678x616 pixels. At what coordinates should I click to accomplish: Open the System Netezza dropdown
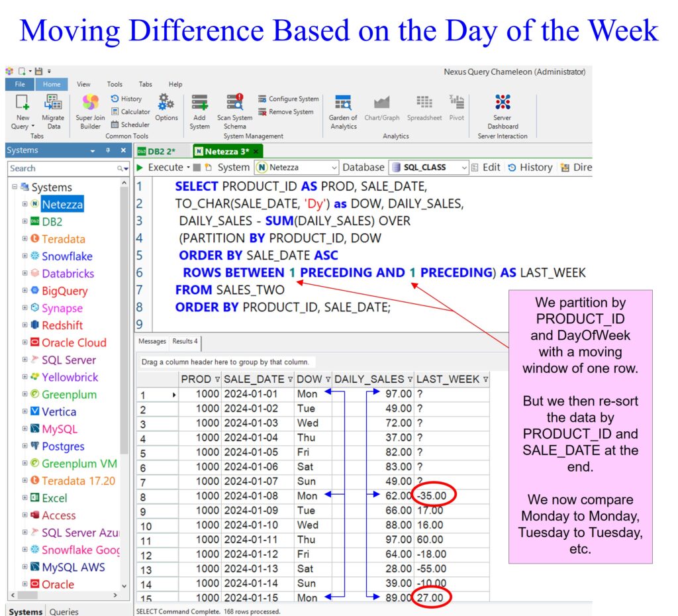(x=333, y=168)
